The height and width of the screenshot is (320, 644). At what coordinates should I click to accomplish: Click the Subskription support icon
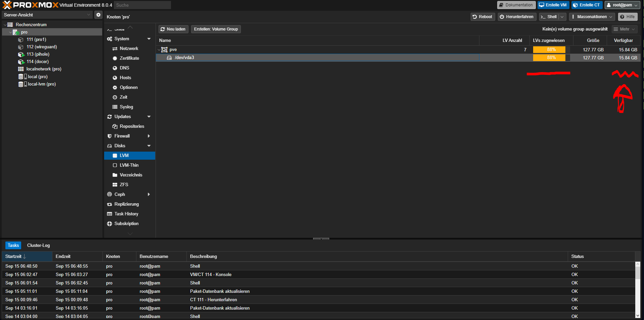(x=110, y=224)
